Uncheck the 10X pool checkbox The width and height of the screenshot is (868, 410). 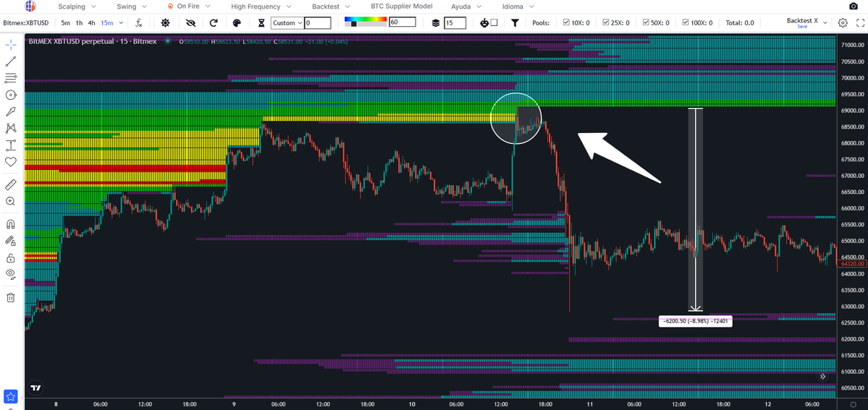click(565, 22)
